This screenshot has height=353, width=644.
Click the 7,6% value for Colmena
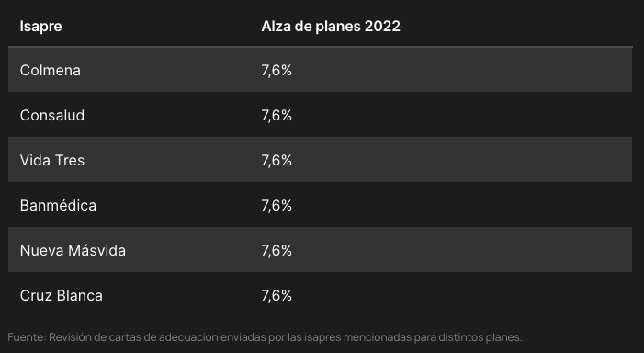(277, 71)
